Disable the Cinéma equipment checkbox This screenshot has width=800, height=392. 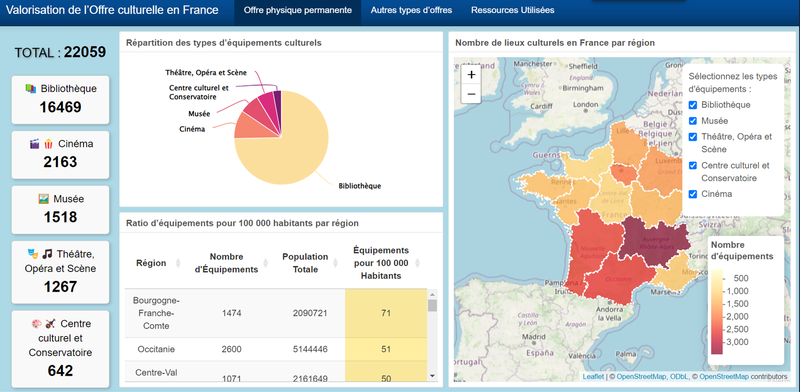pos(692,194)
